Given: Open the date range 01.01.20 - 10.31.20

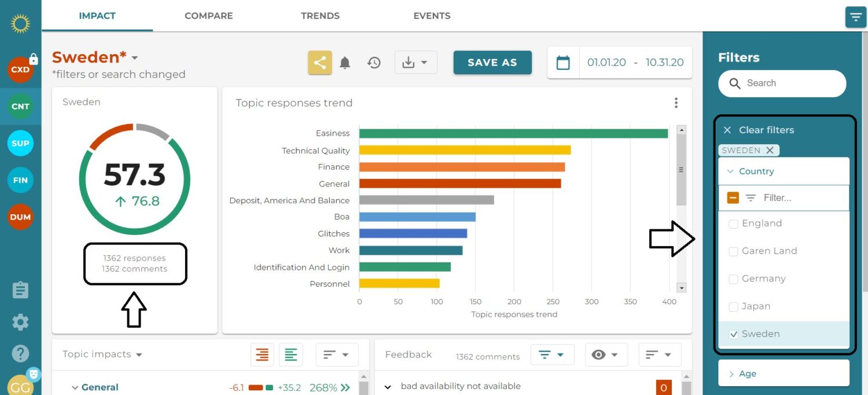Looking at the screenshot, I should [x=635, y=63].
